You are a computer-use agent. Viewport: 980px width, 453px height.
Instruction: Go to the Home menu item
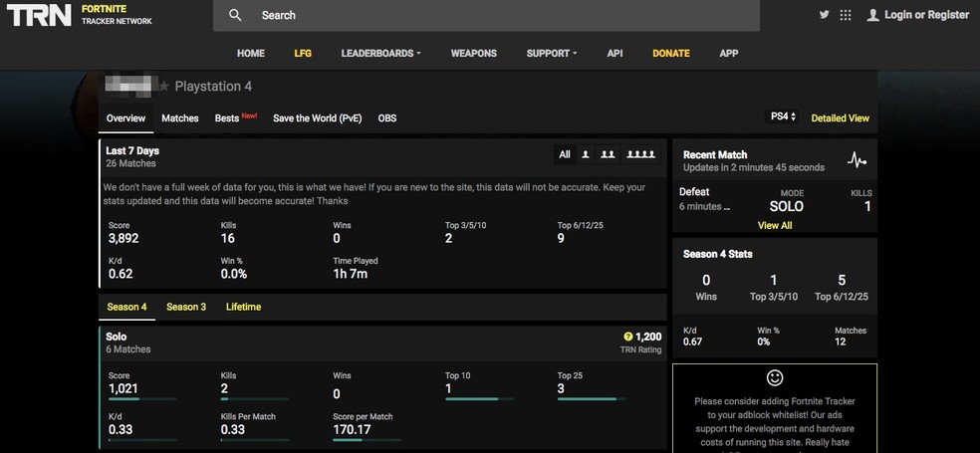[x=251, y=53]
